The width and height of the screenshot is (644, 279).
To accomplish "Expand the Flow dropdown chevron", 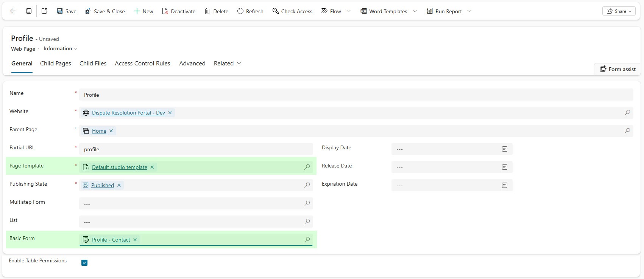I will (349, 11).
